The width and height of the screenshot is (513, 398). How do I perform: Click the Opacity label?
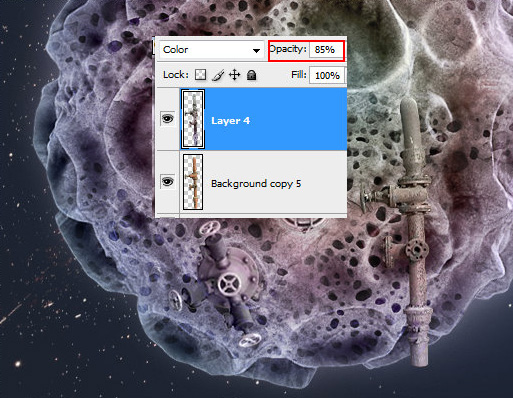288,49
